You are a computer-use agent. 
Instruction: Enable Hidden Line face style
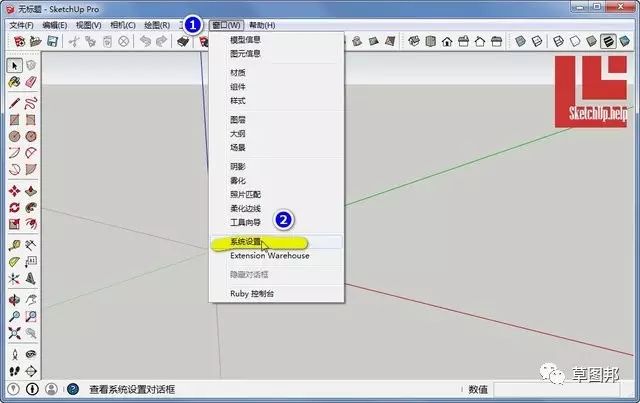tap(575, 41)
